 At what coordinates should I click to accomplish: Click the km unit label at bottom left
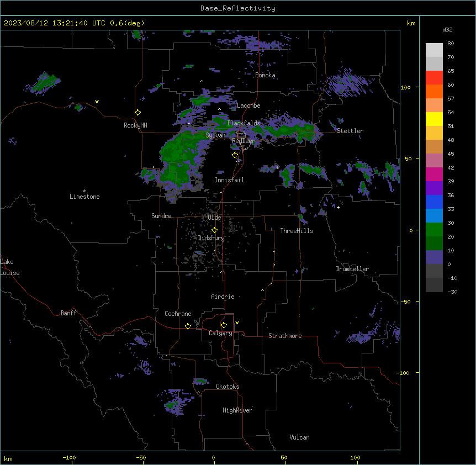point(8,458)
